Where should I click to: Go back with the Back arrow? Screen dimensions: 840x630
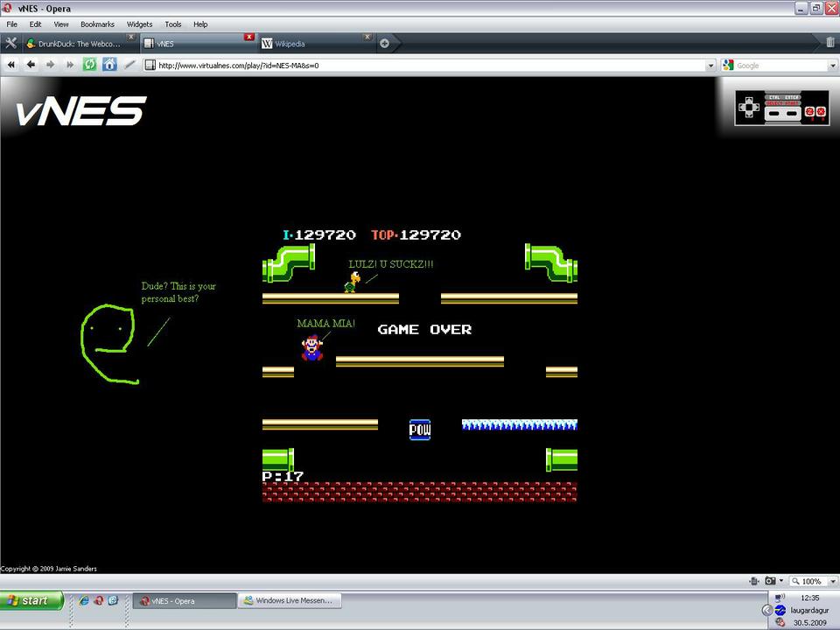31,65
